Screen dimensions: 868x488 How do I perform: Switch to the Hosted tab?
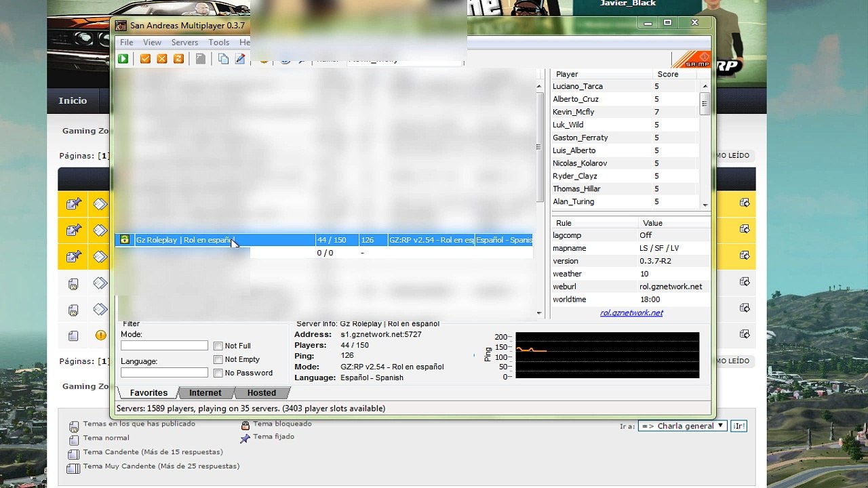262,393
